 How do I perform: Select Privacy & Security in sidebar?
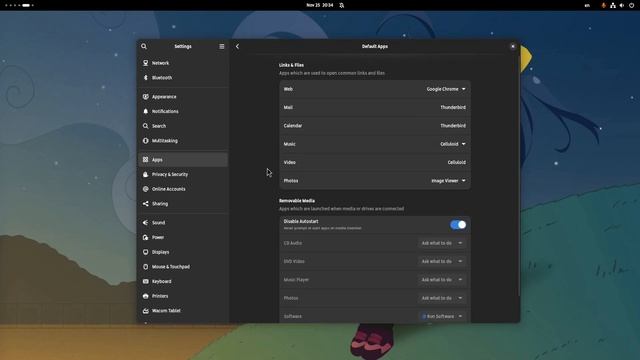tap(183, 174)
